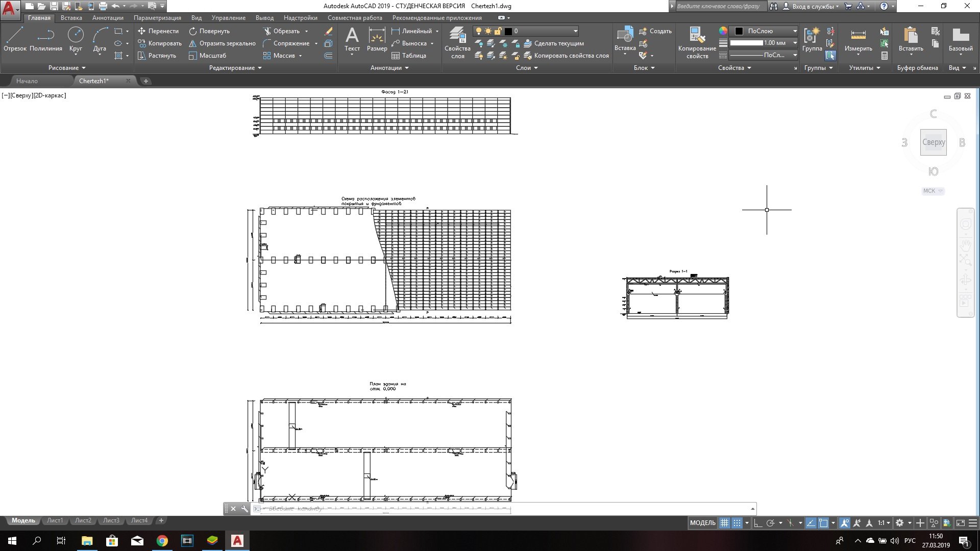
Task: Toggle snap mode in status bar
Action: coord(737,523)
